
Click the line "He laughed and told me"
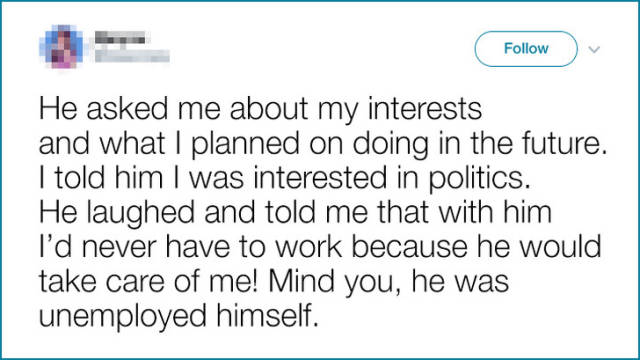pyautogui.click(x=295, y=213)
